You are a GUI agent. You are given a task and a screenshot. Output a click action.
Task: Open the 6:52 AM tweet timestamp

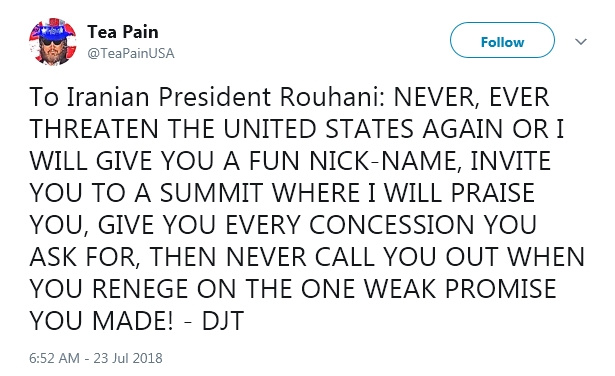[x=55, y=358]
